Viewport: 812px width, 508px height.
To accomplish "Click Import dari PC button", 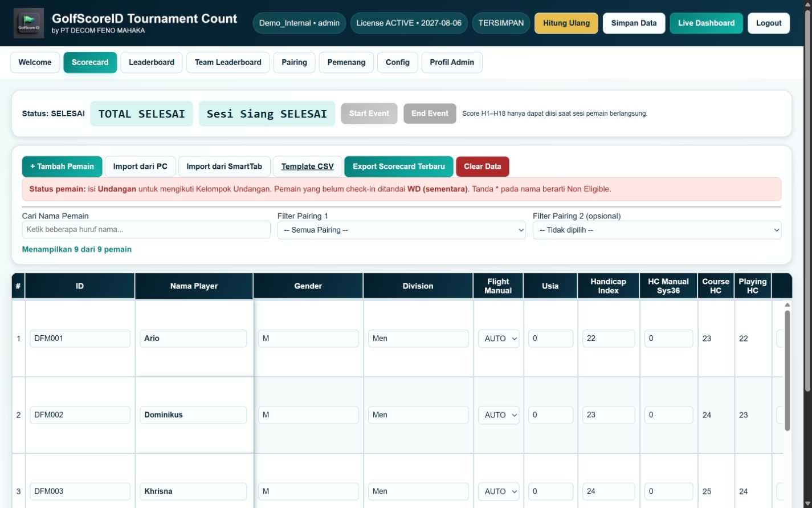I will [140, 166].
